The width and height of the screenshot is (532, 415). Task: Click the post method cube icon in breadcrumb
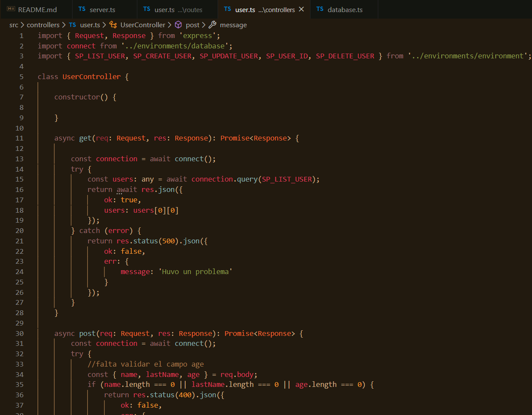178,25
